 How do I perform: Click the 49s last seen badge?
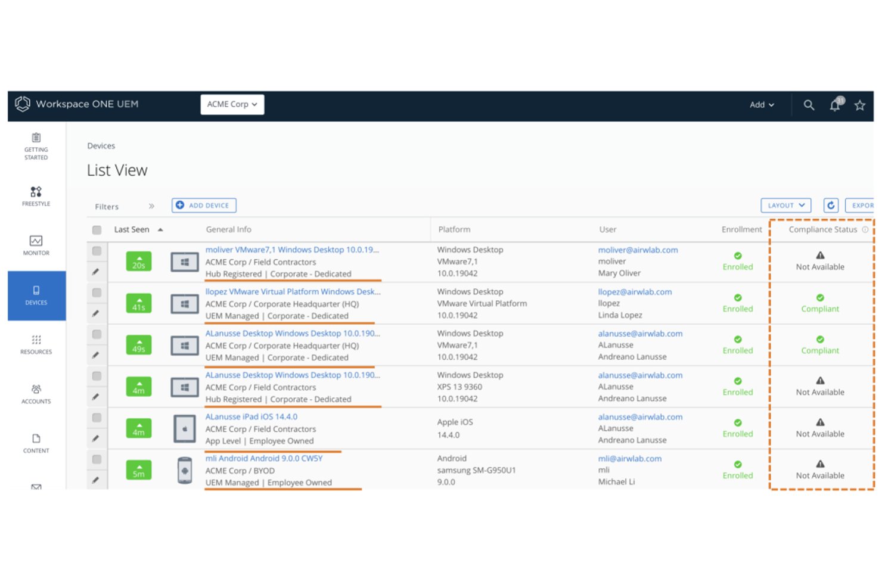click(x=139, y=345)
